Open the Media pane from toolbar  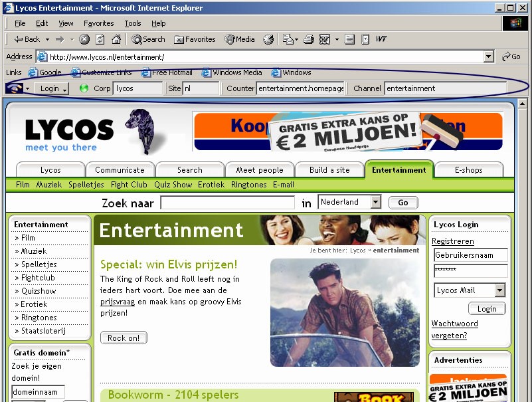pos(240,39)
